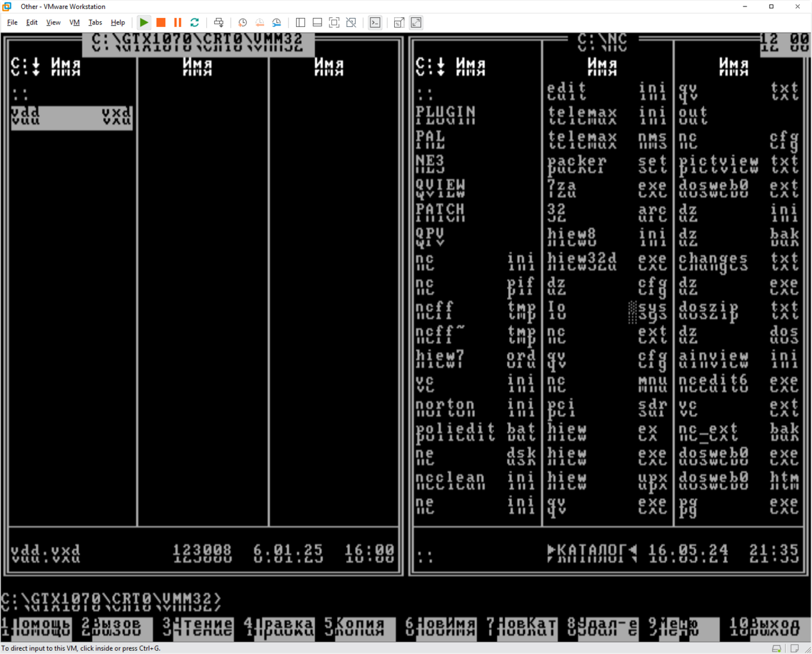Click the 1 Помощь function key
The image size is (812, 654).
pos(36,628)
